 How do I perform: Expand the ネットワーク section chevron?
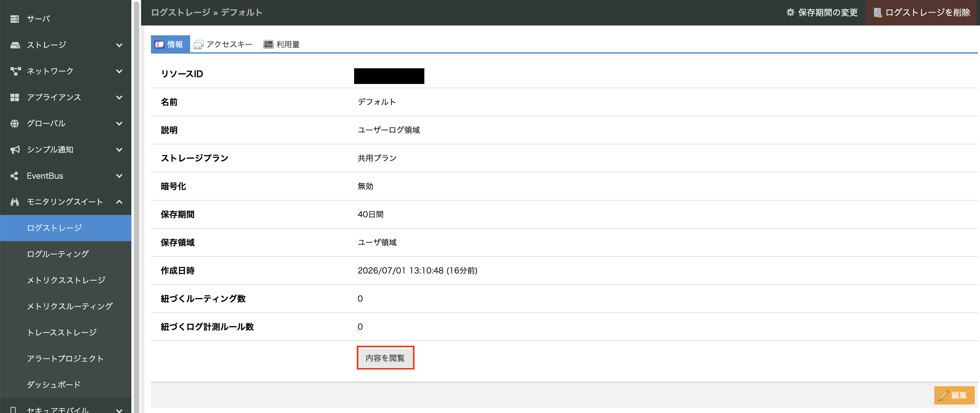click(119, 71)
